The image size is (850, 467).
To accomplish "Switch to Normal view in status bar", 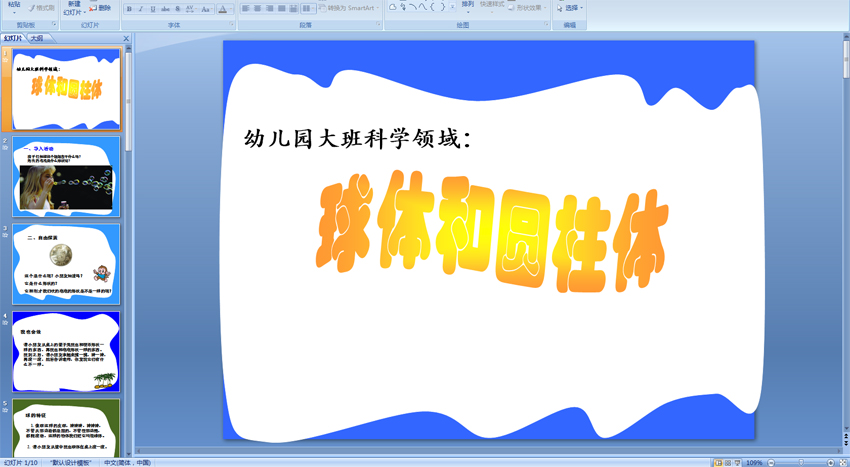I will [x=718, y=463].
